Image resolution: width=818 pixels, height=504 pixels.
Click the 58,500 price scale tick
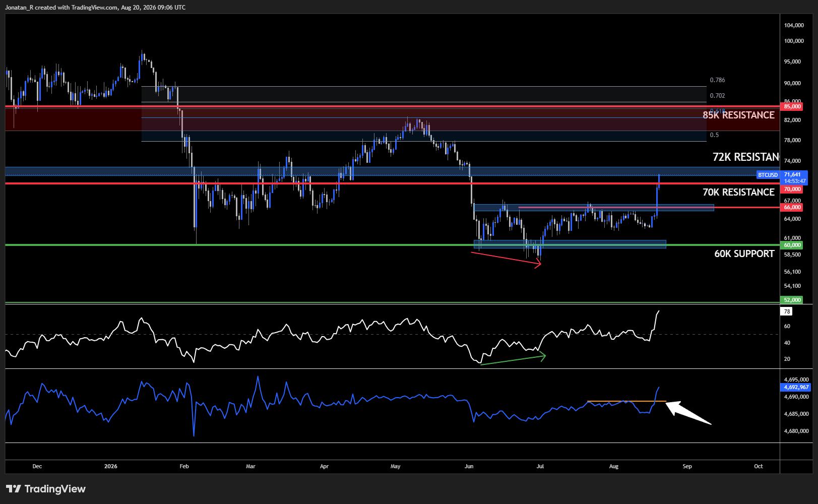tap(792, 255)
